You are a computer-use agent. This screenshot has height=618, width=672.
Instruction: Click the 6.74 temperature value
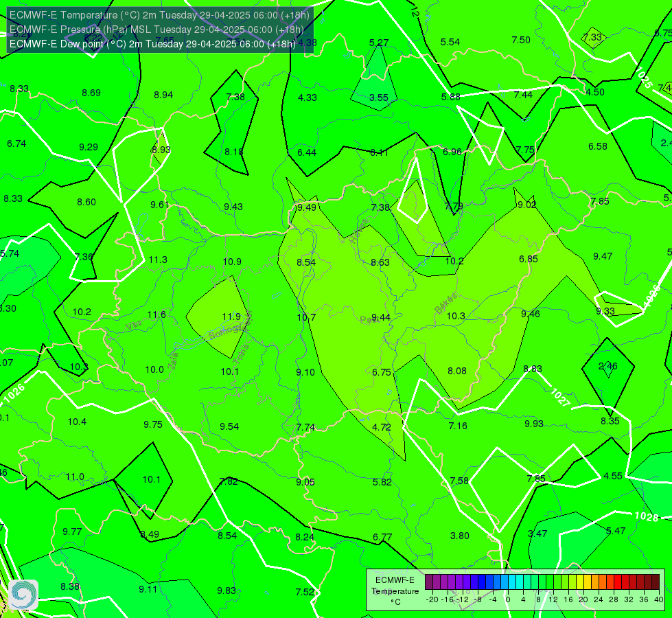[x=16, y=144]
